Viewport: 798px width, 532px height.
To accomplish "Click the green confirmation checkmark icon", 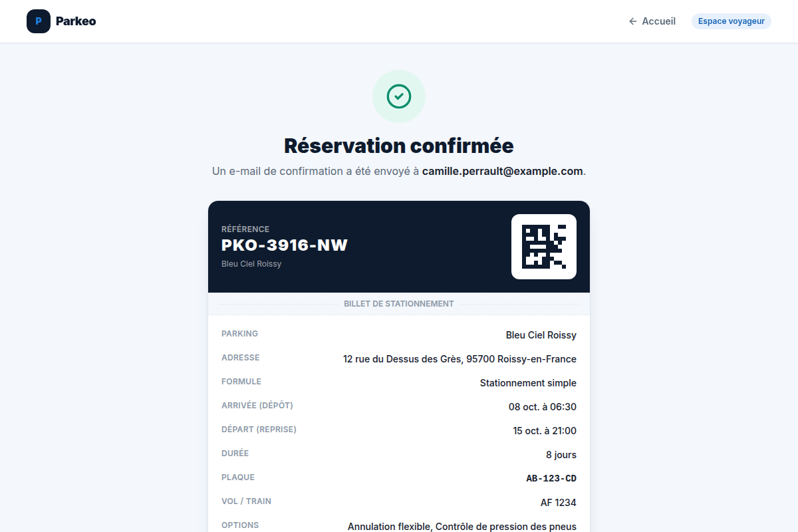I will [x=399, y=96].
